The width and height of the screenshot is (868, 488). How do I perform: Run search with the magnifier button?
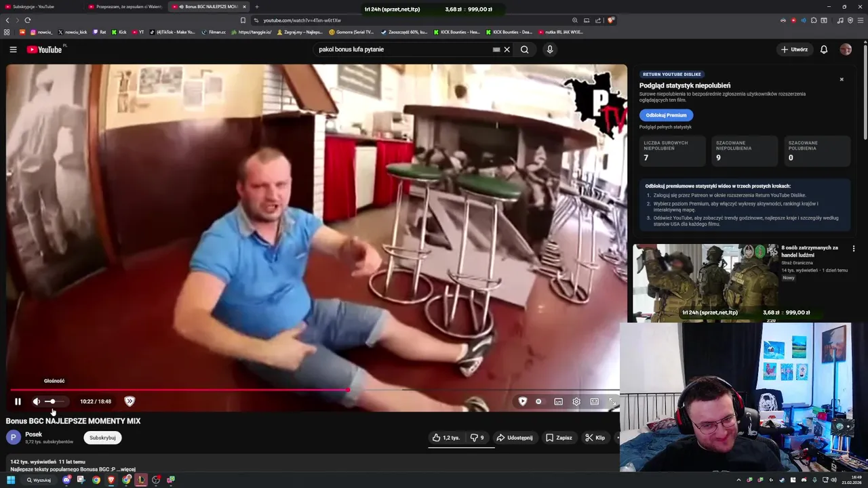[524, 49]
